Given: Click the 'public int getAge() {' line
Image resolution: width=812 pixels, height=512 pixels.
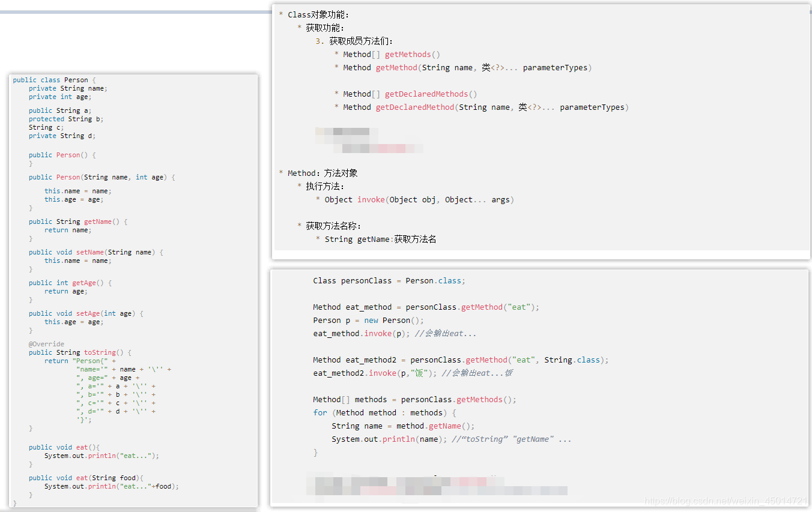Looking at the screenshot, I should click(x=70, y=283).
